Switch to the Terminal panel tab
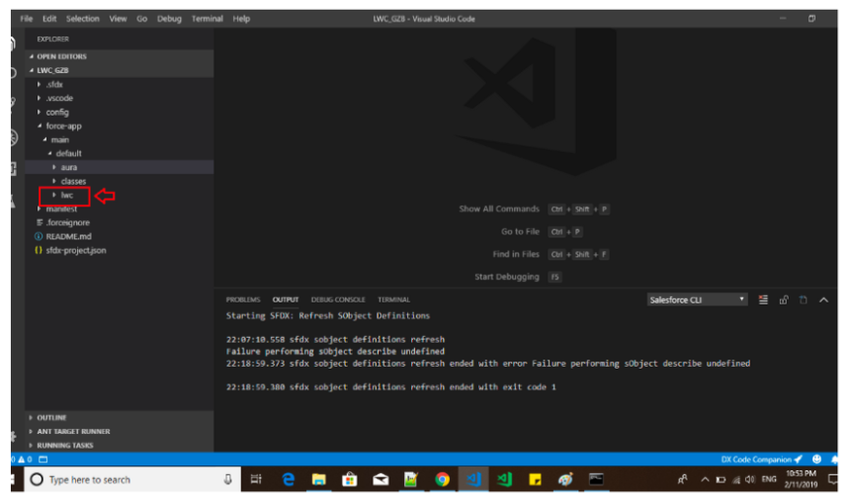Screen dimensions: 850x504 click(x=393, y=299)
